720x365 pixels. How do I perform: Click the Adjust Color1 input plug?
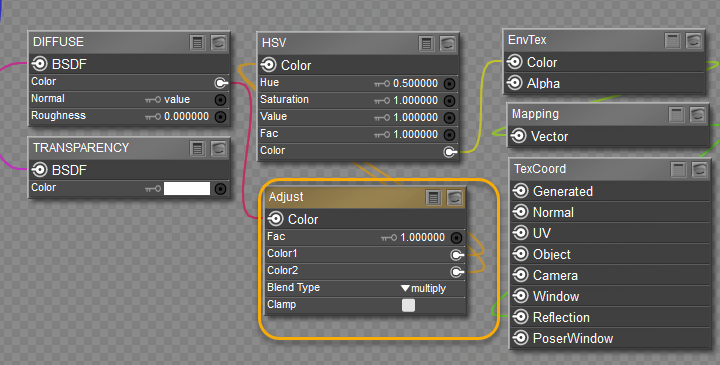[x=457, y=254]
